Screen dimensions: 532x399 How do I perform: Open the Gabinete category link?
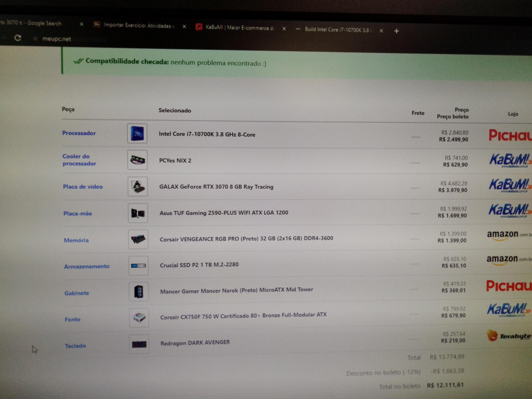77,293
